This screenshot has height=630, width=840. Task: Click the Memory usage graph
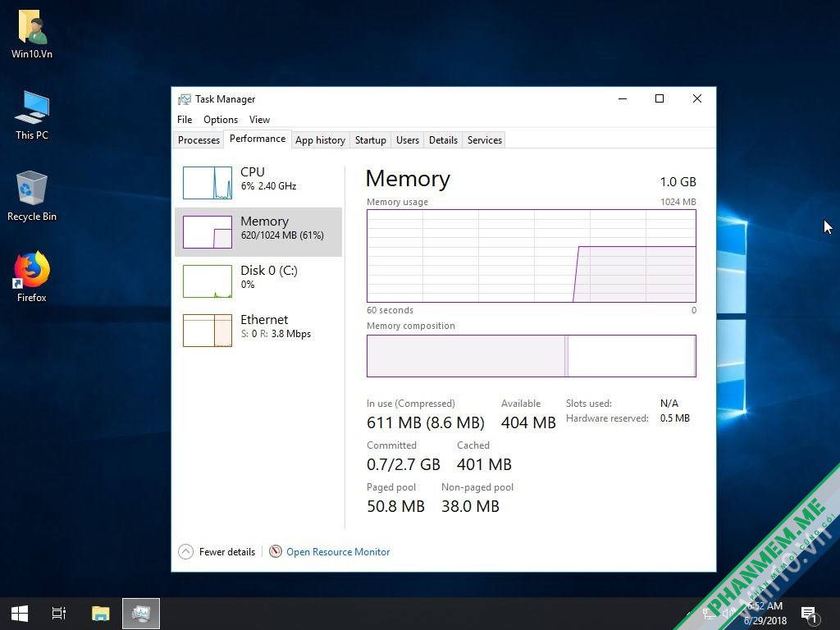pos(532,256)
